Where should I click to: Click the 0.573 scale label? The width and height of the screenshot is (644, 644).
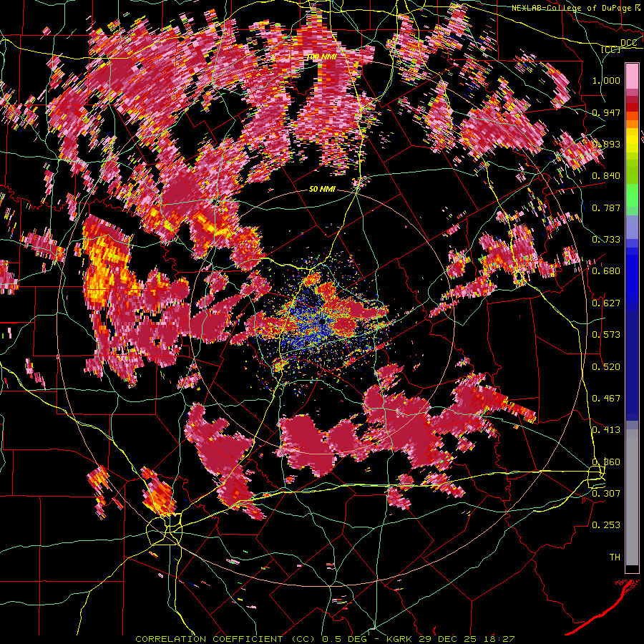pos(606,335)
